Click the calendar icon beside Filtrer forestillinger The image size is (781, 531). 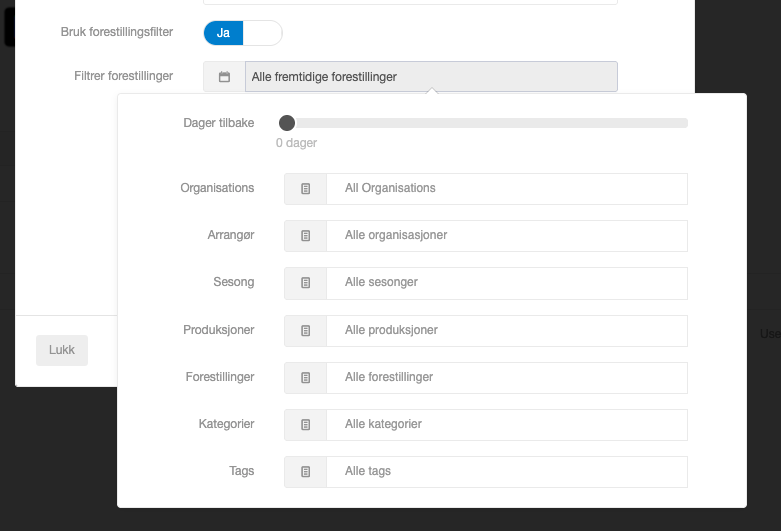point(224,77)
